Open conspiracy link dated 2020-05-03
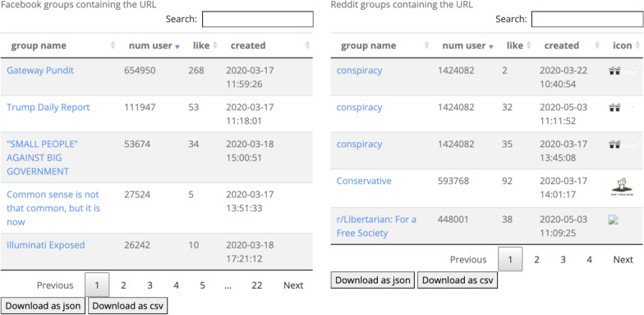Image resolution: width=644 pixels, height=315 pixels. tap(360, 107)
